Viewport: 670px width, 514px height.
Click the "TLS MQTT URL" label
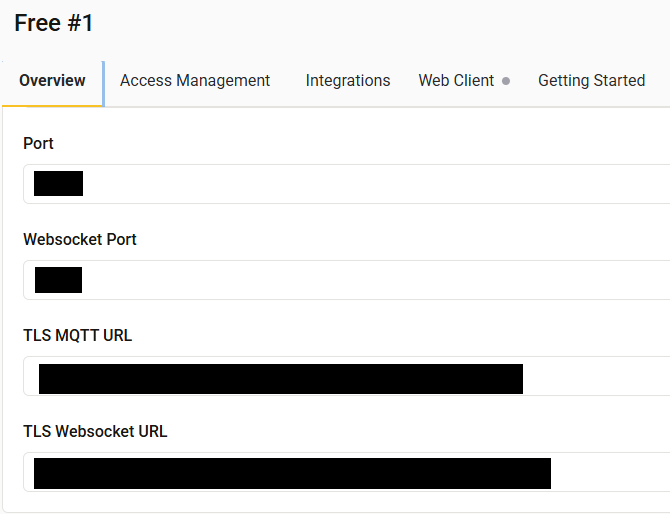[78, 336]
